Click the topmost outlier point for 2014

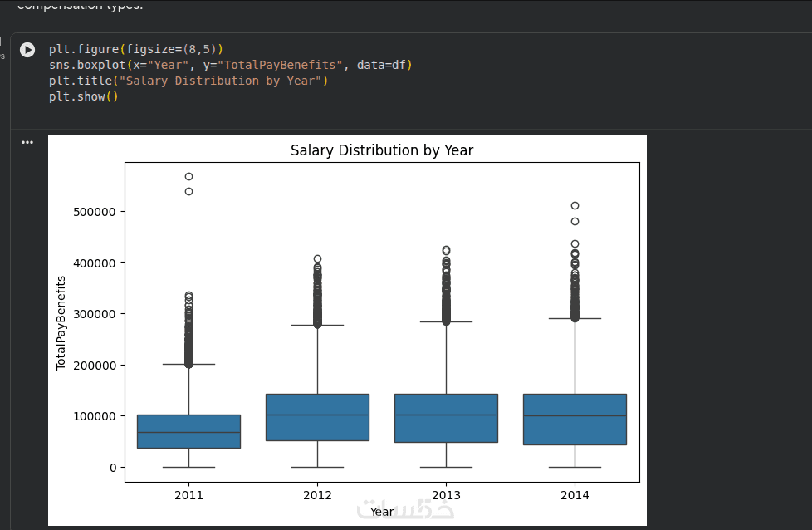click(575, 205)
